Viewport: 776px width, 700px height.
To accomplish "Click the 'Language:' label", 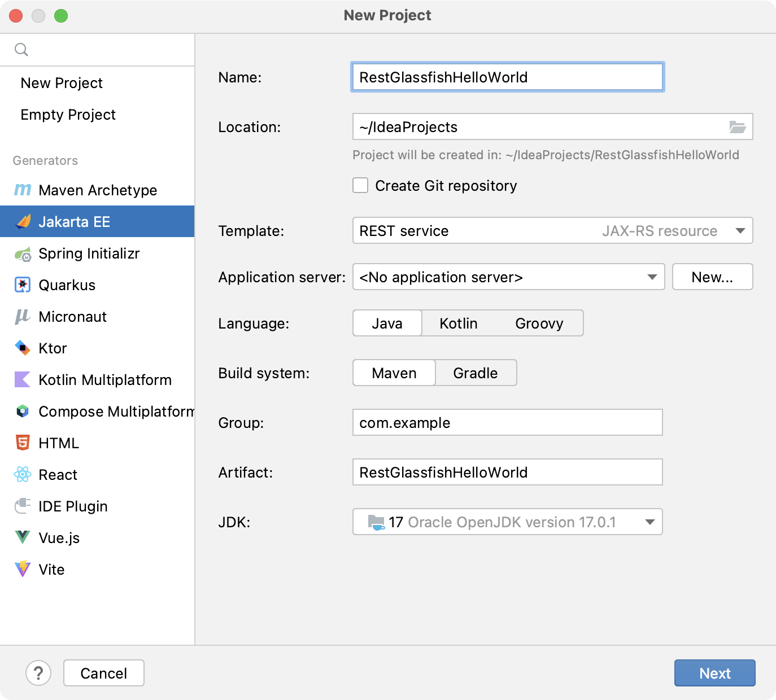I will point(254,323).
